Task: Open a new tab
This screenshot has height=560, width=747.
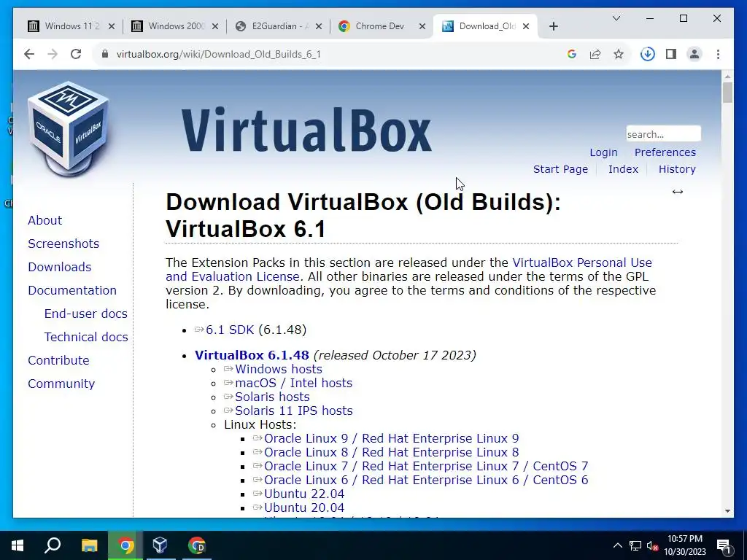Action: [x=553, y=27]
